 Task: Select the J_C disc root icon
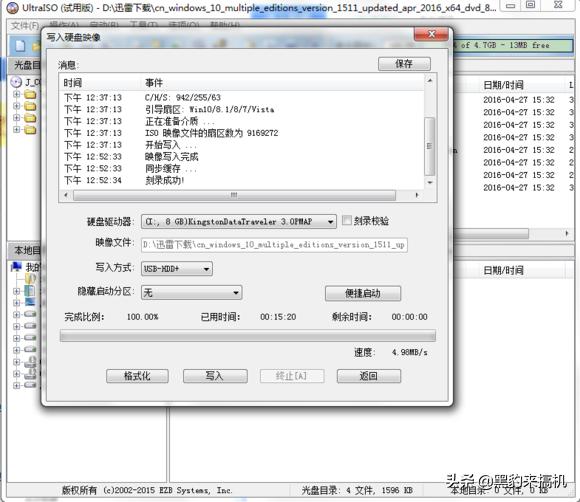point(16,82)
